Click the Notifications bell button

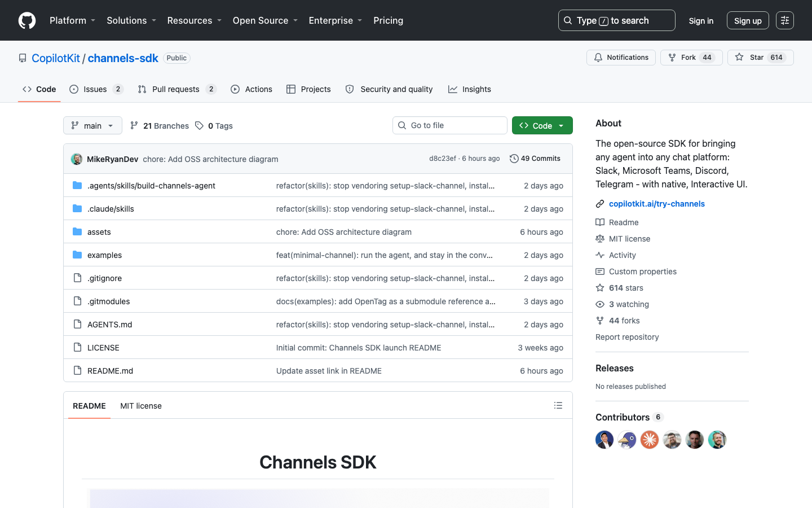621,58
